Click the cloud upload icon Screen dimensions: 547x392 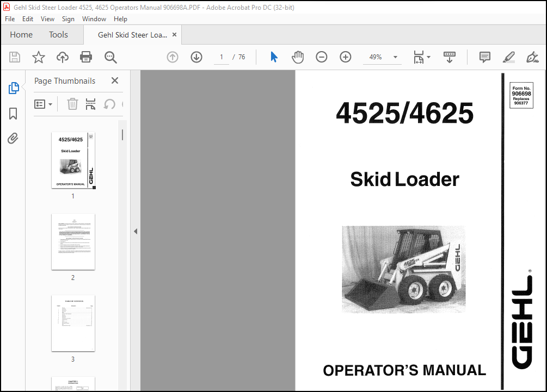coord(63,57)
